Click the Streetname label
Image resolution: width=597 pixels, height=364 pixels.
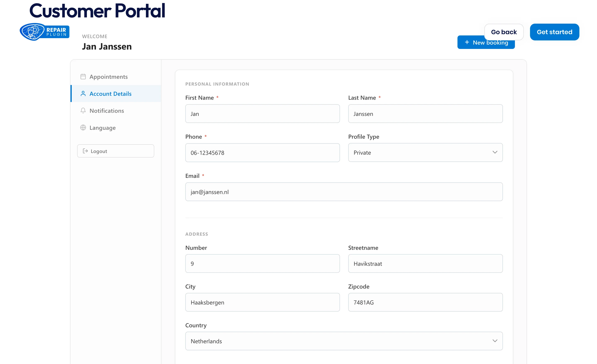(x=363, y=248)
